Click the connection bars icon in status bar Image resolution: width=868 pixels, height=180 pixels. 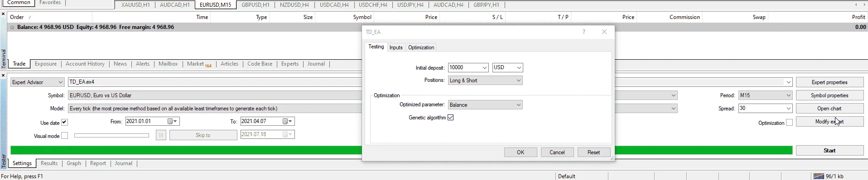(819, 176)
